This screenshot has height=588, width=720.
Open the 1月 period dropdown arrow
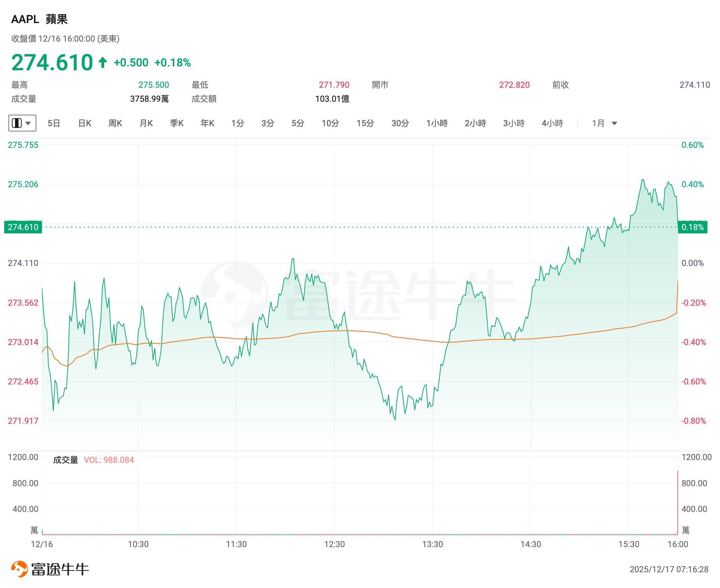tap(614, 123)
